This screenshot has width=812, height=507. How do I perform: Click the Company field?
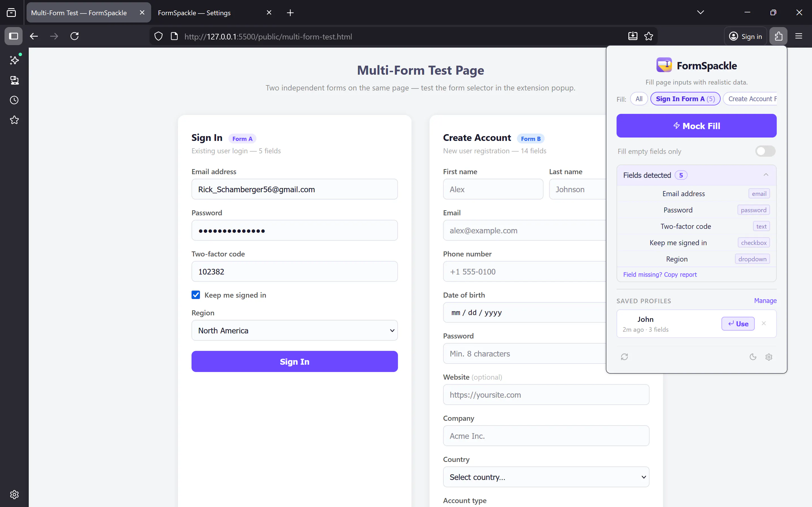(546, 436)
